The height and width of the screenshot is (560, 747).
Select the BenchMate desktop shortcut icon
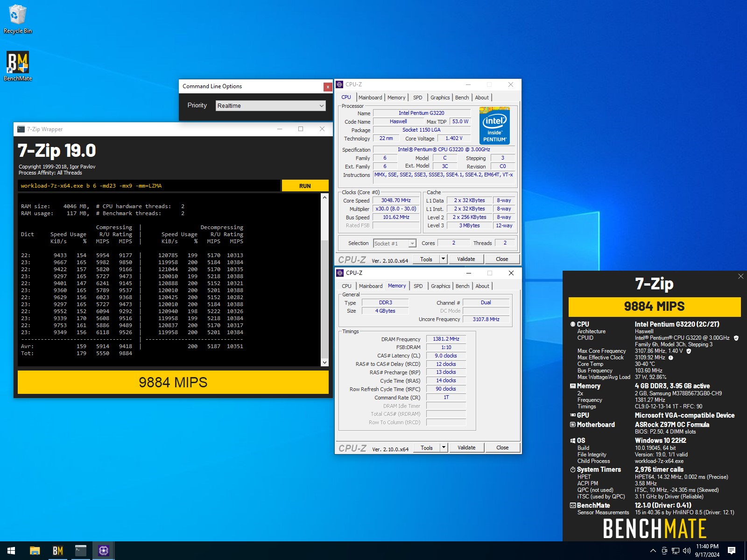[18, 65]
